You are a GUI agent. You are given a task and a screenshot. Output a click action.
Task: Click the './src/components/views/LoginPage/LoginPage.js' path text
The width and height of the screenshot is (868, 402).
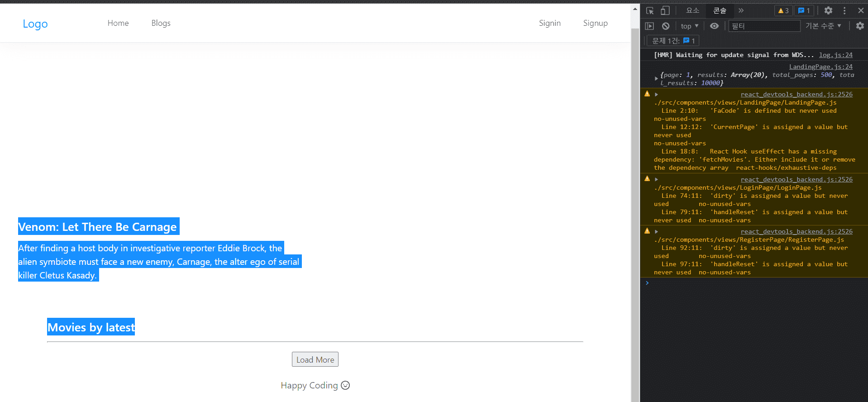coord(738,187)
